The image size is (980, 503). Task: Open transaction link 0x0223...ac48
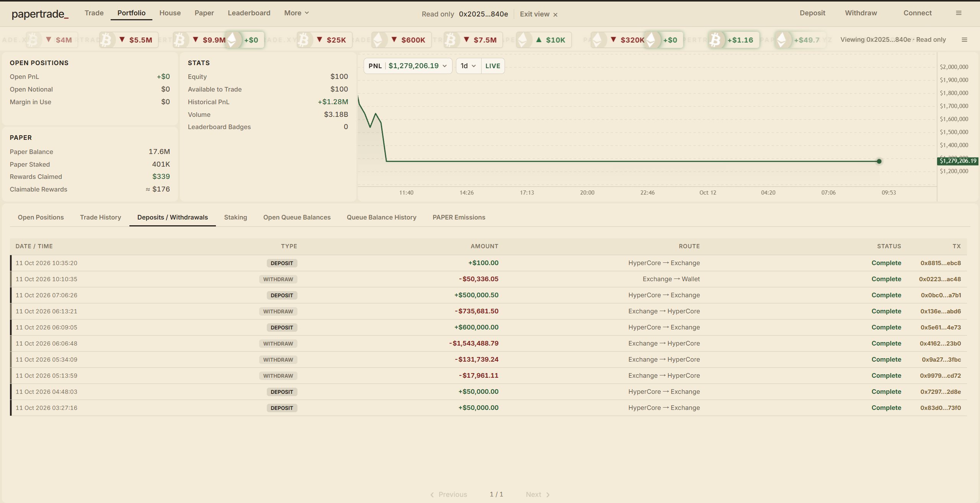pyautogui.click(x=940, y=279)
